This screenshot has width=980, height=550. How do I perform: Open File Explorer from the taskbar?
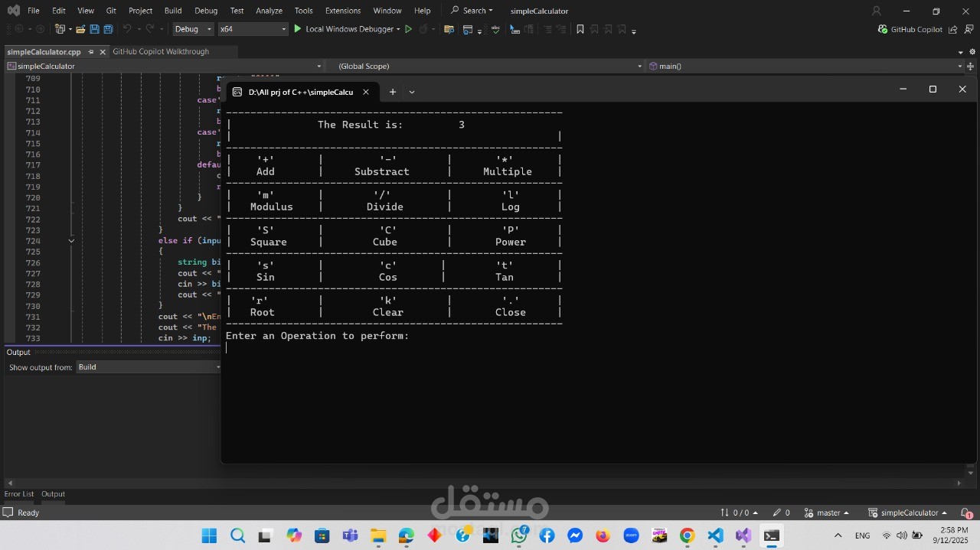coord(377,535)
